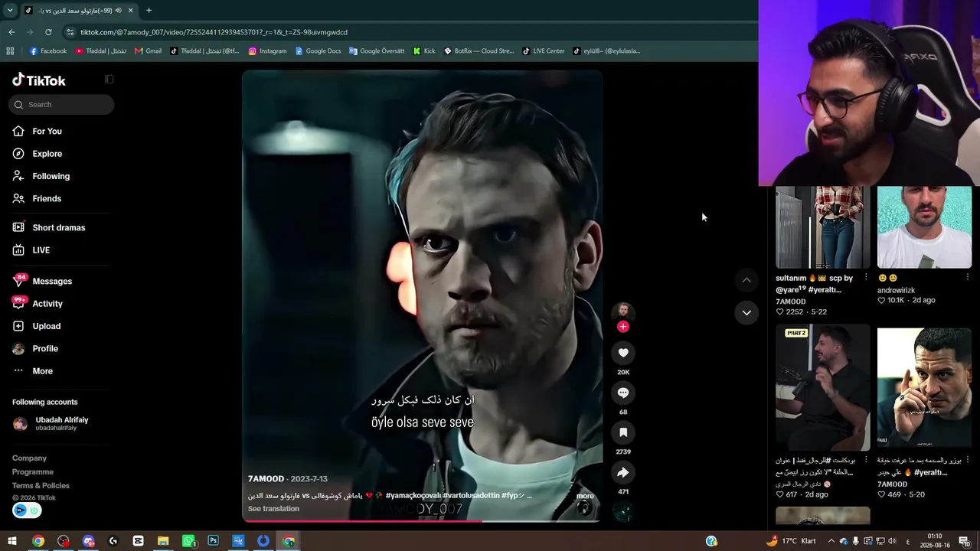Open the Windows notification center
Screen dimensions: 980x551
click(x=966, y=541)
